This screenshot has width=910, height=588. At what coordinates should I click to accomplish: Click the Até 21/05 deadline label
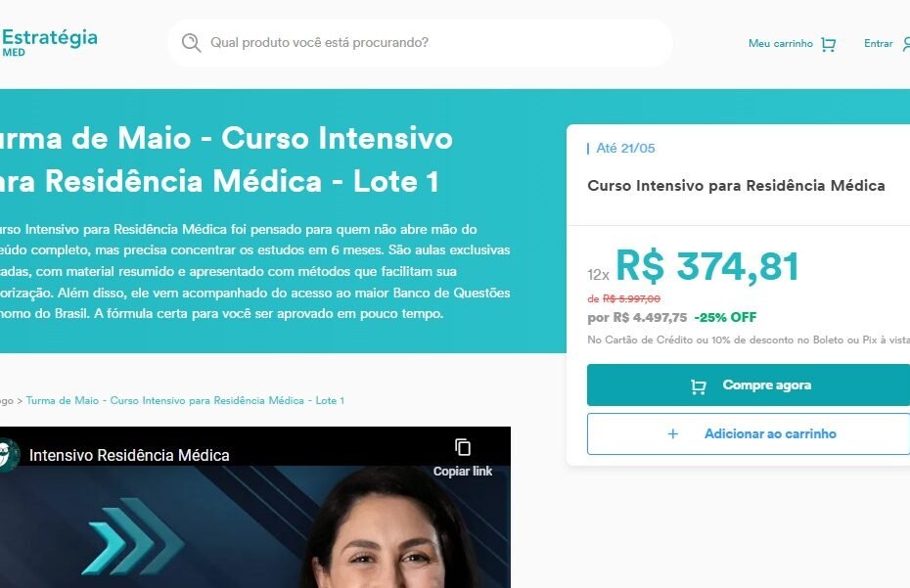coord(625,149)
